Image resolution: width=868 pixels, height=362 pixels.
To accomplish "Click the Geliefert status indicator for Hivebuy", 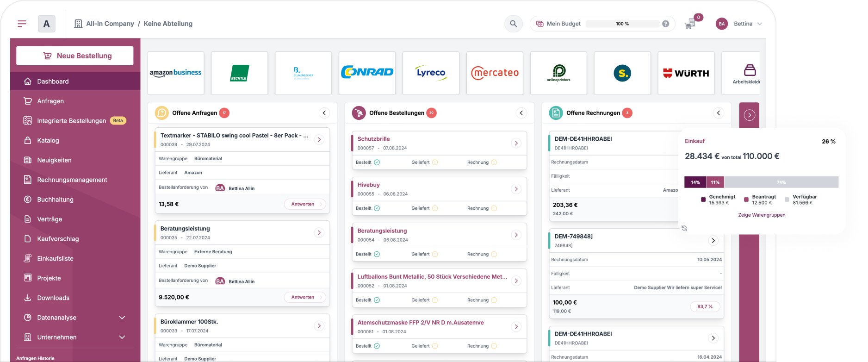I will click(435, 208).
